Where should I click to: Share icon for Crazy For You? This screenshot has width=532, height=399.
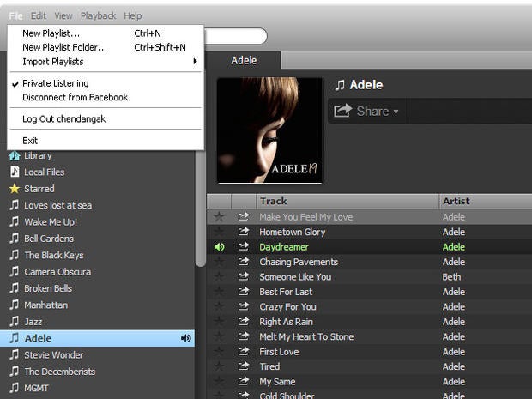click(x=244, y=306)
